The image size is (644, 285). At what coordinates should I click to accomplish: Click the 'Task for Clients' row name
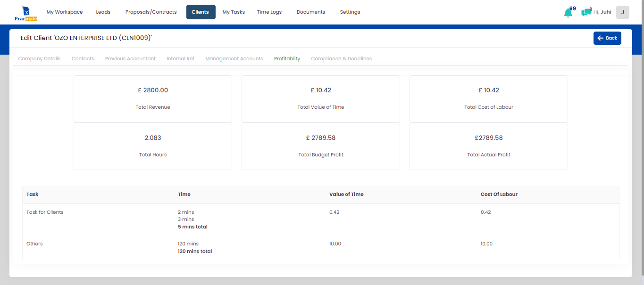(x=45, y=212)
